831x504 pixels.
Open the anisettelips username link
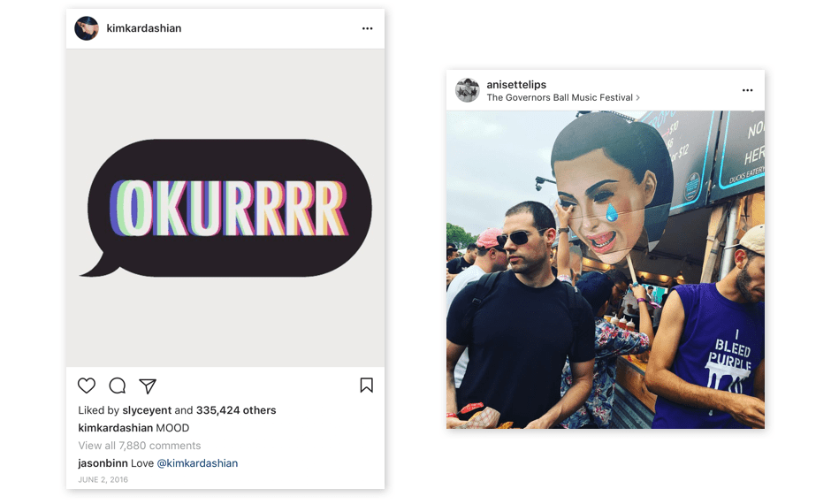(516, 85)
